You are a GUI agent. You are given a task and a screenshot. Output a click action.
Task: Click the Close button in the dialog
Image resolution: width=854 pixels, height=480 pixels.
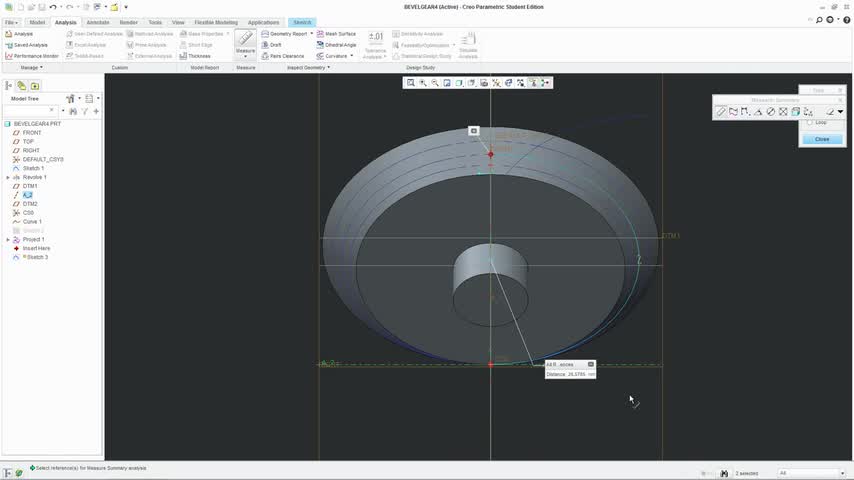(x=822, y=139)
